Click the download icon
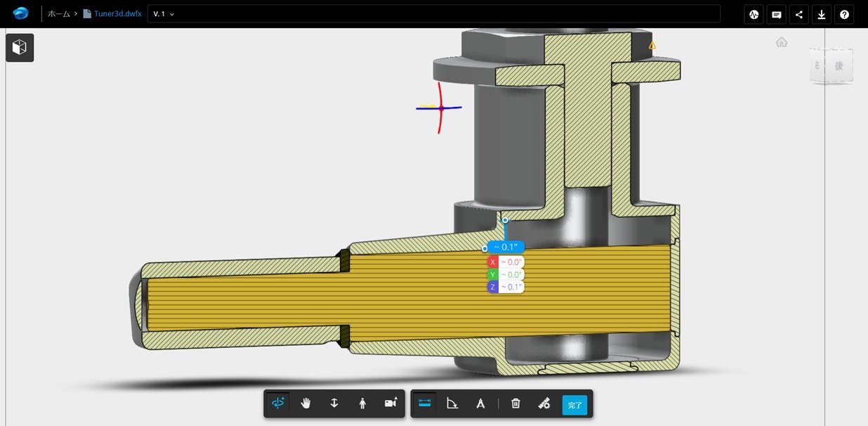The image size is (868, 426). point(822,14)
